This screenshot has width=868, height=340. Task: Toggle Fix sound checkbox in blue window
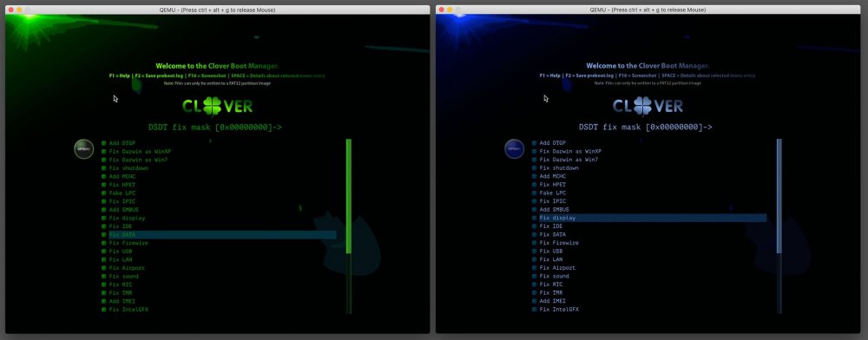[x=534, y=276]
